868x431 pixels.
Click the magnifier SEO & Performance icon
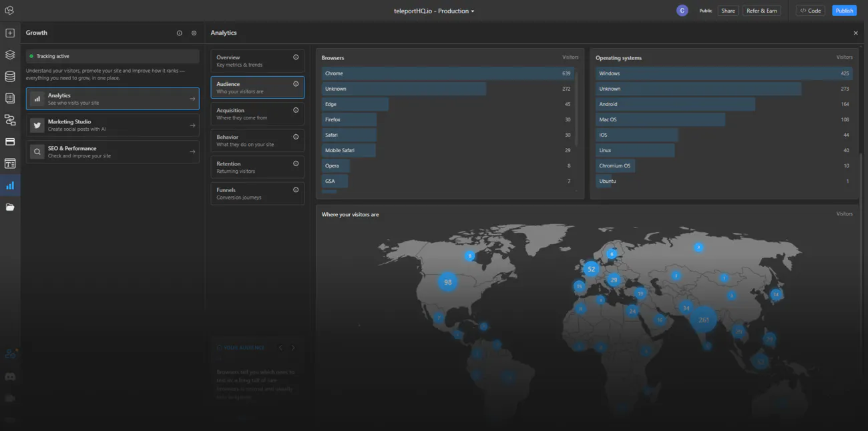tap(37, 152)
